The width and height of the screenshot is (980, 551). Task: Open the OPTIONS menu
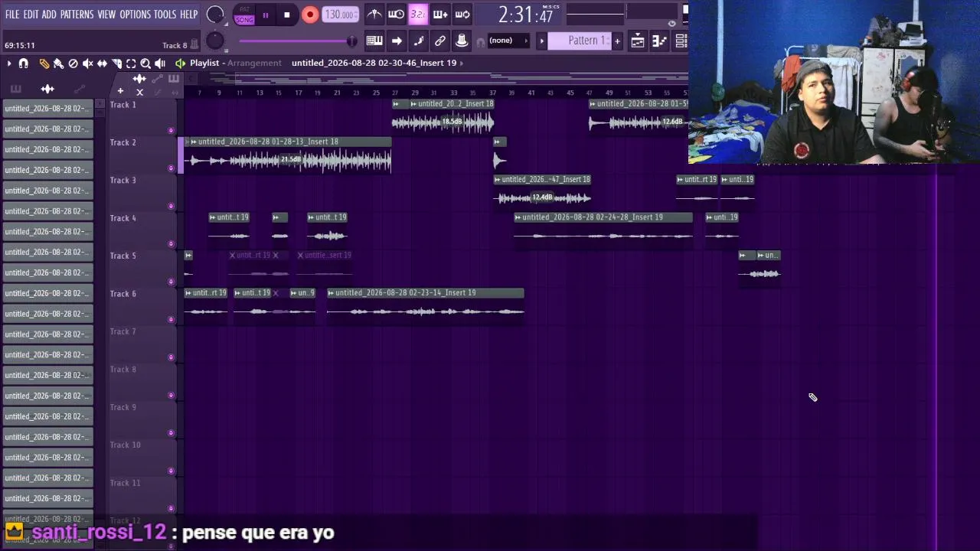(x=136, y=15)
